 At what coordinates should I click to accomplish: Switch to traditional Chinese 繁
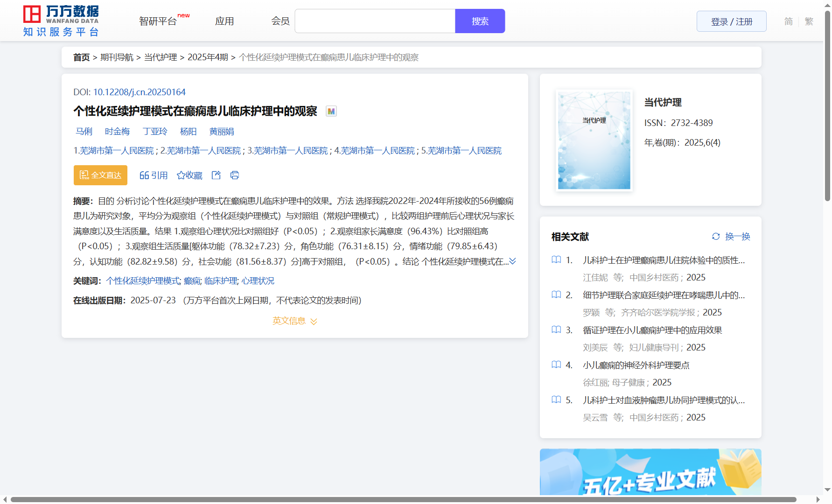point(809,21)
